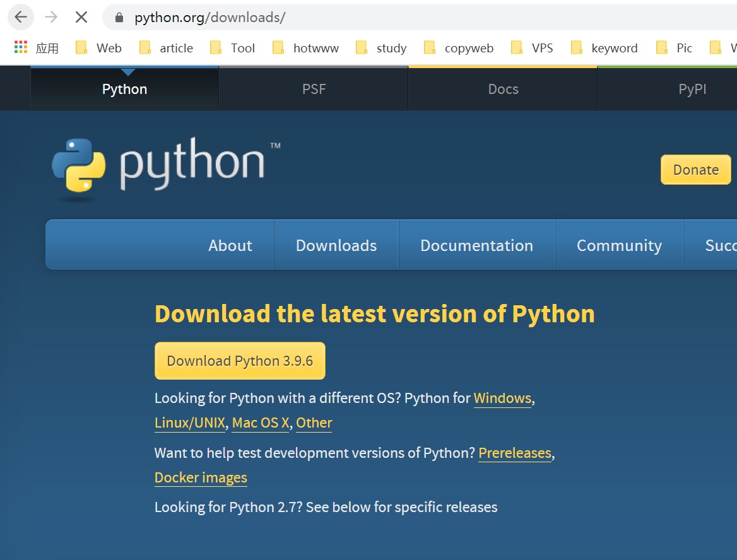Viewport: 737px width, 560px height.
Task: Open the copyweb bookmarks folder
Action: point(458,48)
